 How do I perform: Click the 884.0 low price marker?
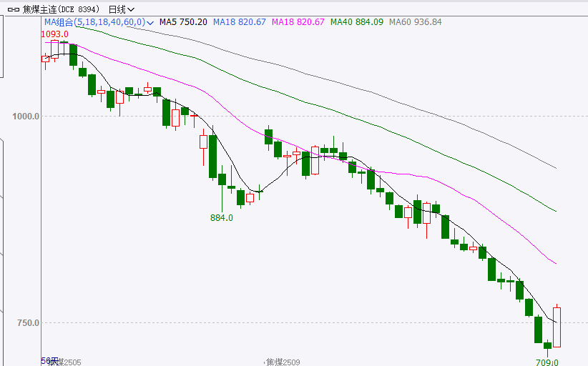pyautogui.click(x=222, y=217)
